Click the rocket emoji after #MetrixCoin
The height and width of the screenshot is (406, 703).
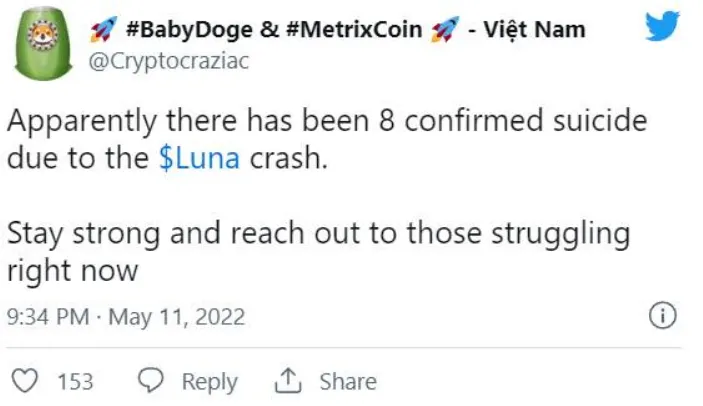click(x=442, y=30)
